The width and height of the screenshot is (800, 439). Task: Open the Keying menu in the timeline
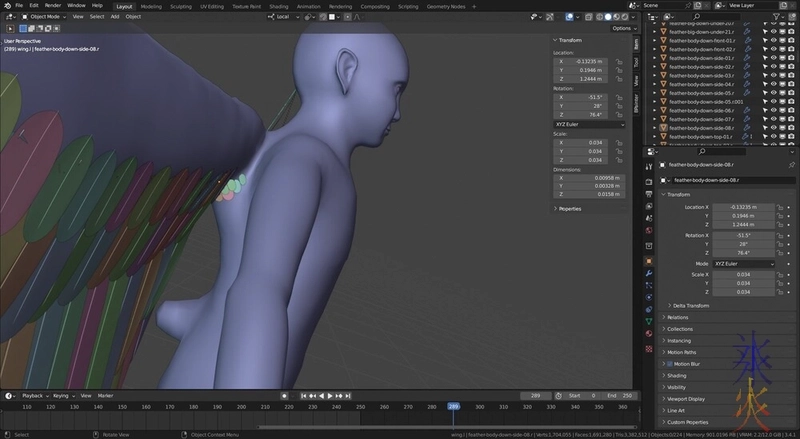point(61,396)
